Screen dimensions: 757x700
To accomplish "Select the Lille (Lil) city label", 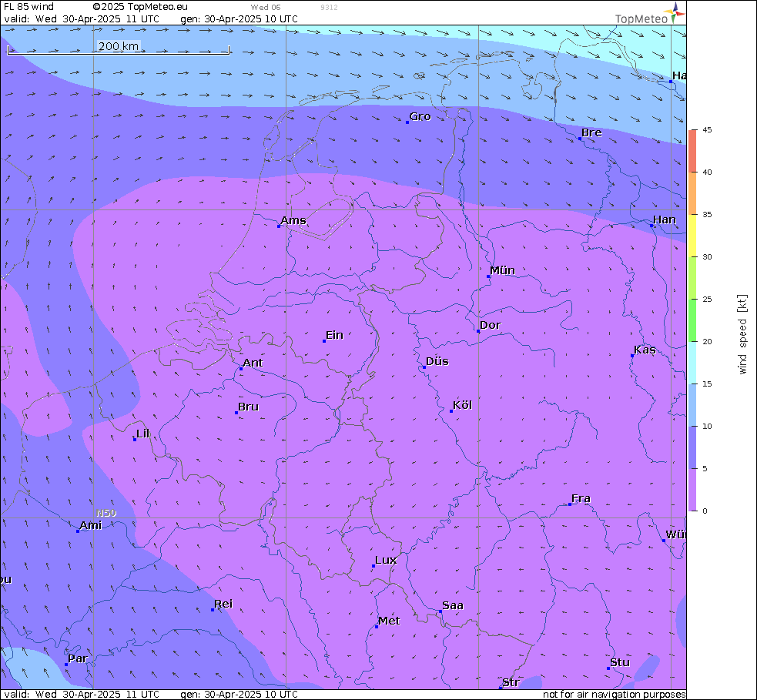I will coord(143,434).
